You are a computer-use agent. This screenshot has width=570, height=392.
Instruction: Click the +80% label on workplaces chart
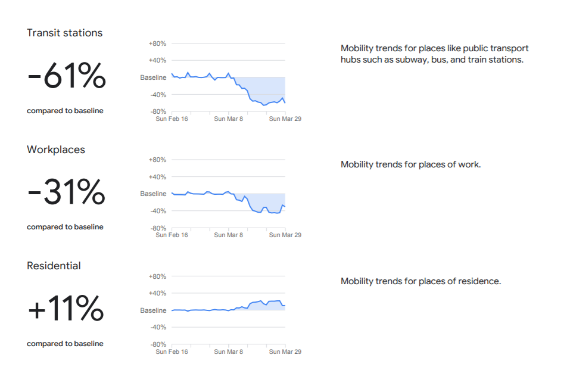point(157,160)
